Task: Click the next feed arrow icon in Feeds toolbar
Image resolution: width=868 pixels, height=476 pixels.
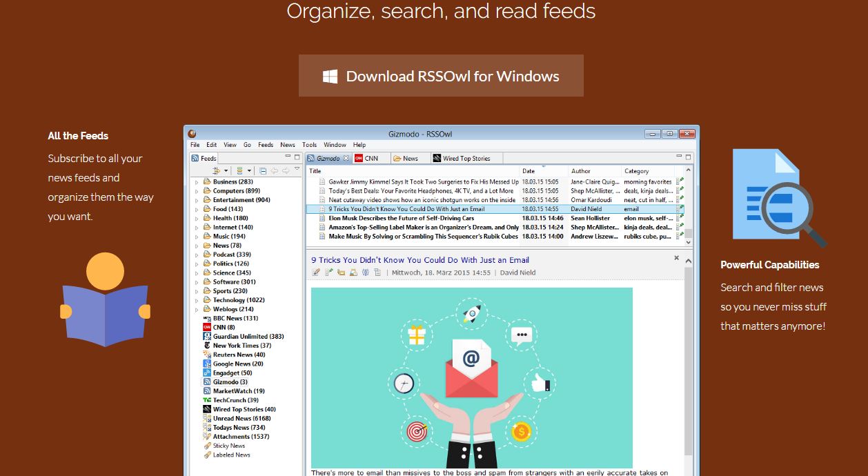Action: pyautogui.click(x=285, y=170)
